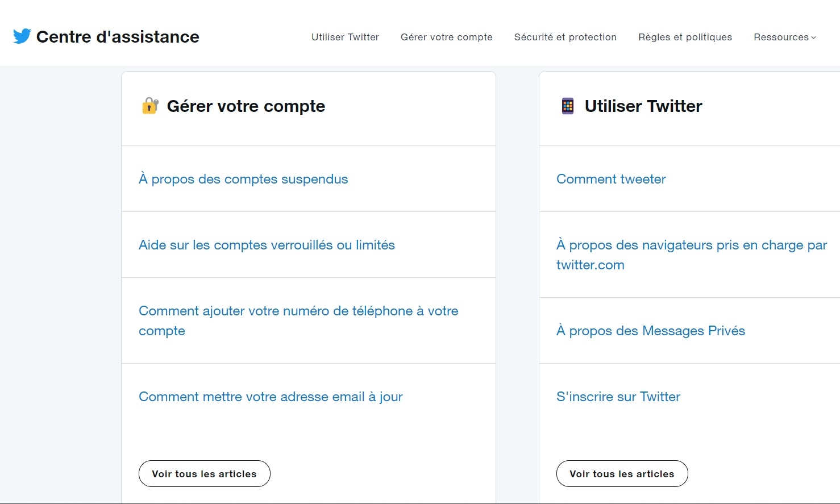Open Gérer votre compte in top navigation
The width and height of the screenshot is (840, 504).
447,37
